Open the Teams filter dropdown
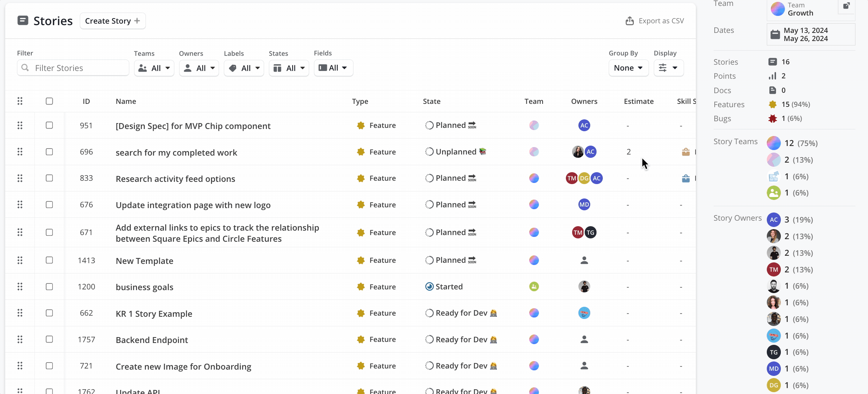868x394 pixels. click(x=154, y=68)
